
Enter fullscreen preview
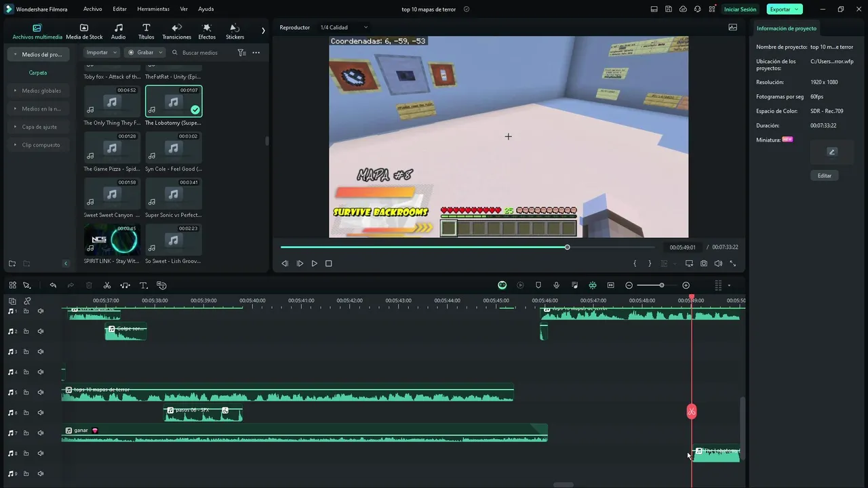732,264
